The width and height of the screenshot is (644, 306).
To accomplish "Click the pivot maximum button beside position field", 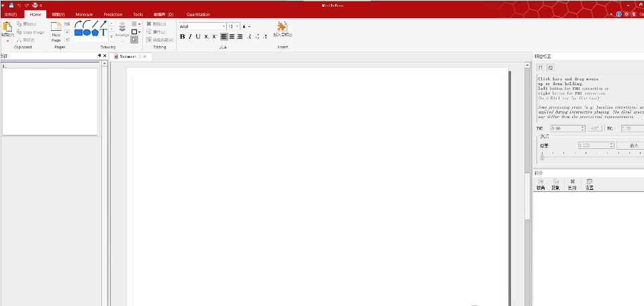I will click(634, 146).
